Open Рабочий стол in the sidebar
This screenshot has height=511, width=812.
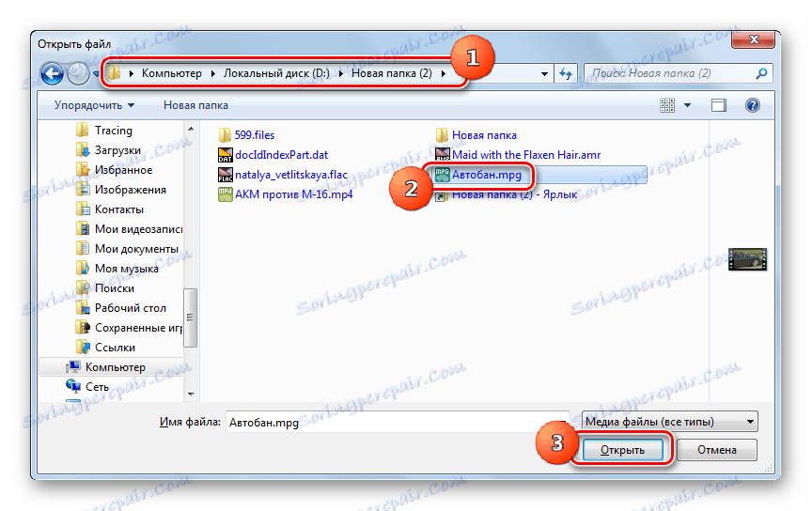(x=130, y=308)
